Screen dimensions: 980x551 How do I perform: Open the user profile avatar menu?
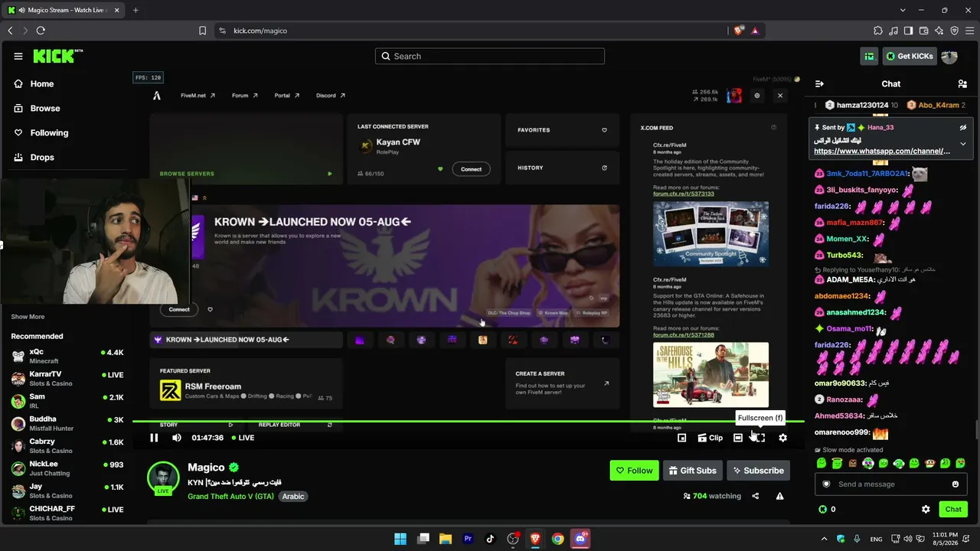(x=949, y=56)
